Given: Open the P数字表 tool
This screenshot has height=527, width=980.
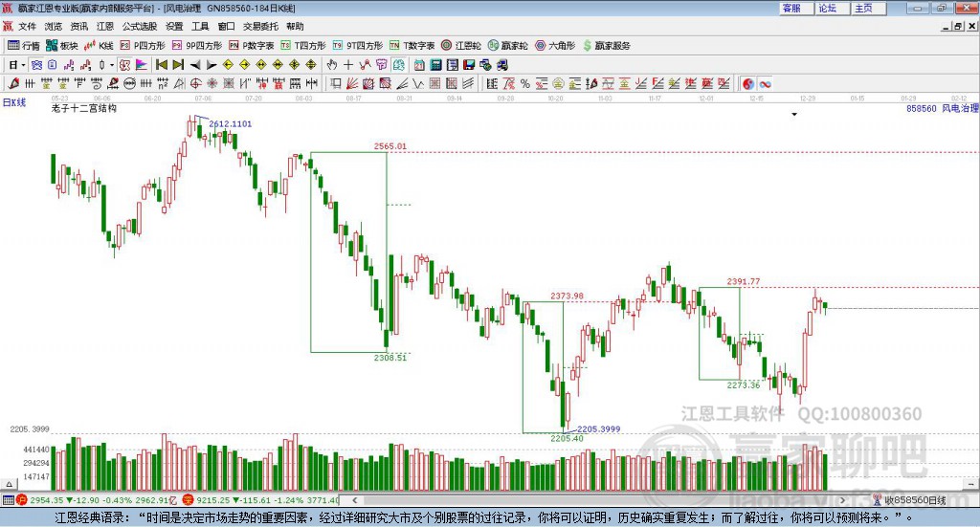Looking at the screenshot, I should coord(252,46).
